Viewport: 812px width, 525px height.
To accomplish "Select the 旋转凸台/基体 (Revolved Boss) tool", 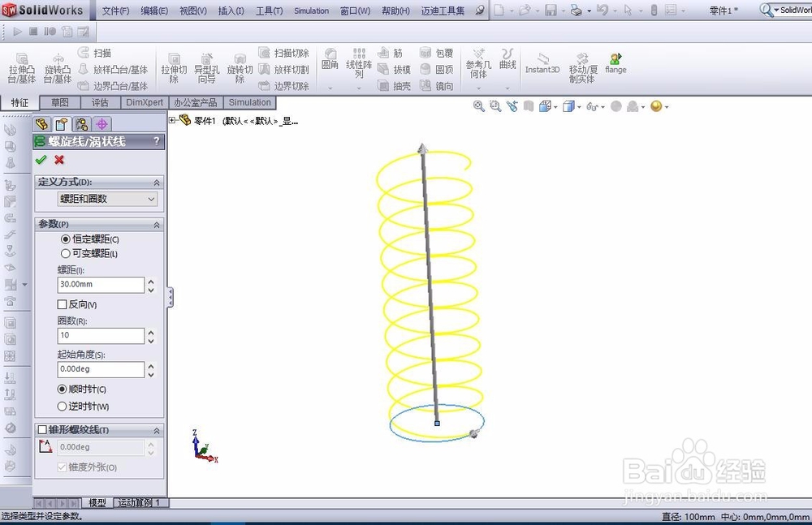I will click(57, 67).
